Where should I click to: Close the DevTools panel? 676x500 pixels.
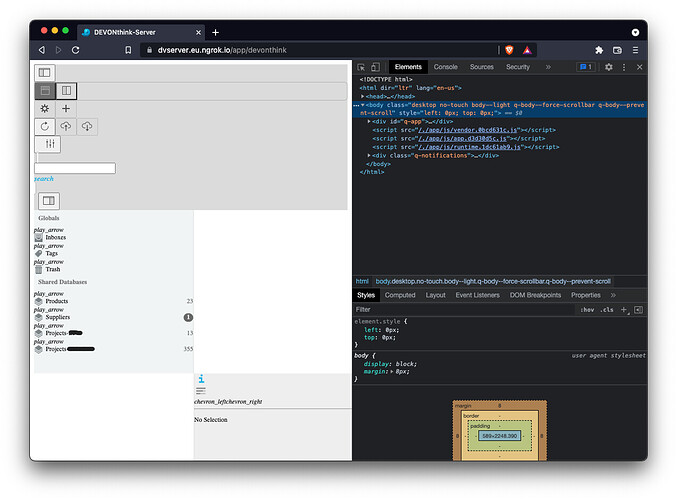tap(640, 67)
